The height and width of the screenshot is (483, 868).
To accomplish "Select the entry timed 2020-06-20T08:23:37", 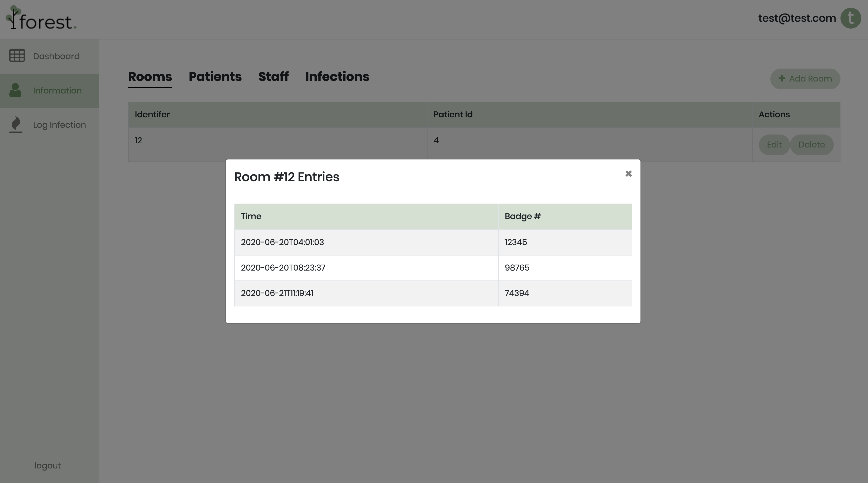I will point(283,268).
